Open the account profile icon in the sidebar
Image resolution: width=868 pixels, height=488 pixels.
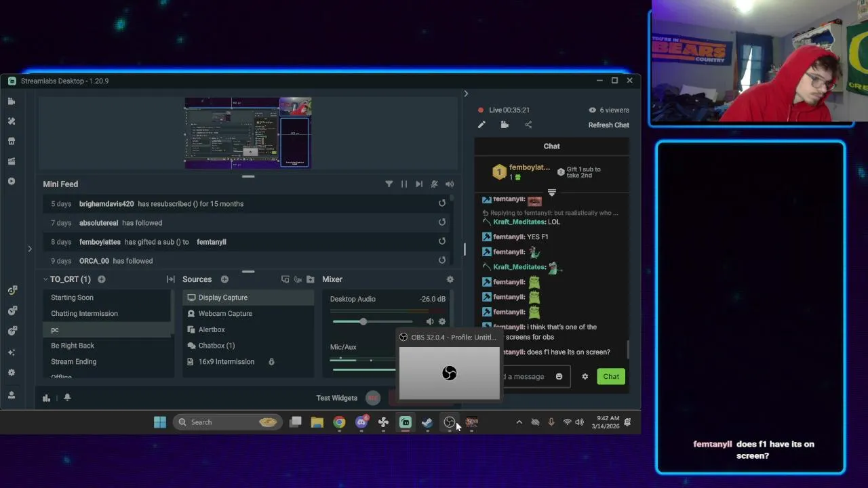[12, 394]
